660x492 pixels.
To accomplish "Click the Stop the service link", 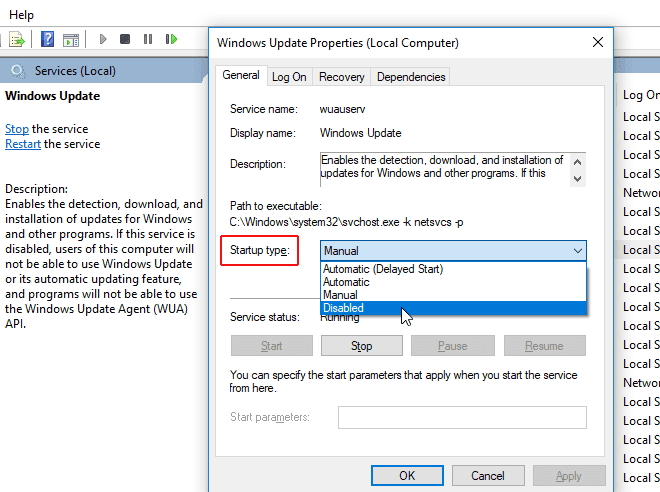I will 17,129.
